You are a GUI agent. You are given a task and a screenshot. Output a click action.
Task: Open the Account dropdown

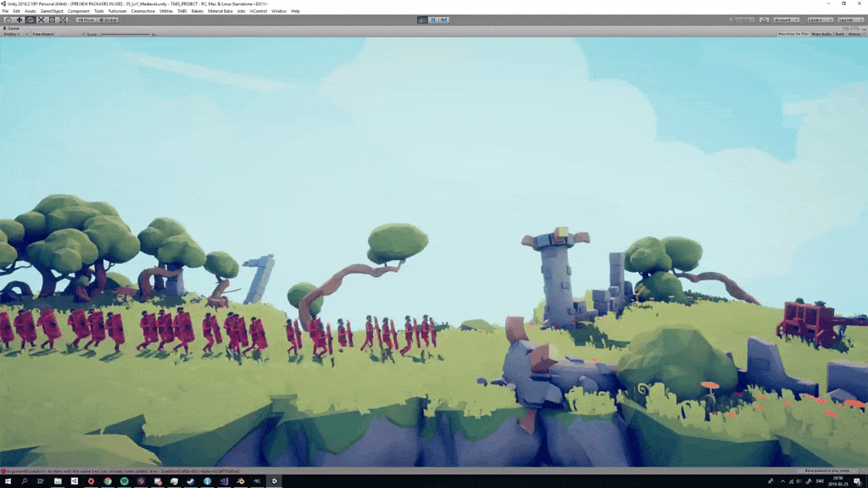pos(786,19)
